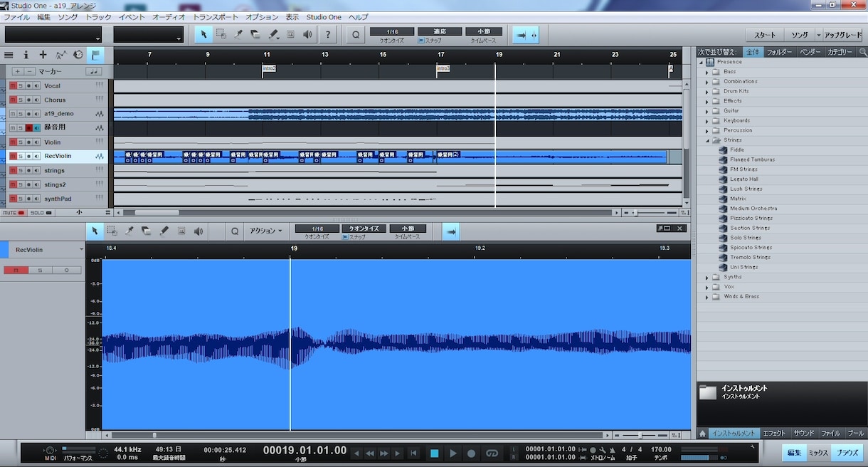Mute the Vocal track

pyautogui.click(x=13, y=85)
